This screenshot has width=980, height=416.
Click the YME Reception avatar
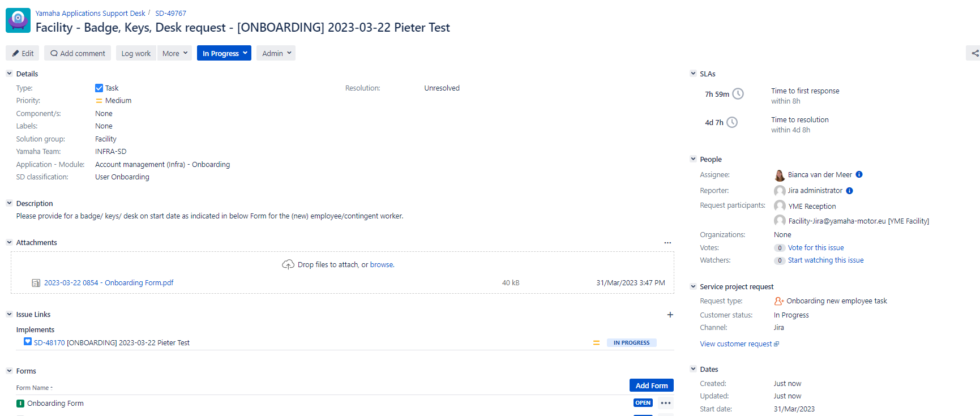[x=780, y=205]
